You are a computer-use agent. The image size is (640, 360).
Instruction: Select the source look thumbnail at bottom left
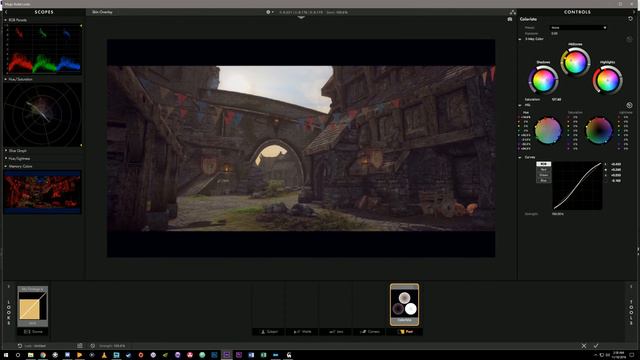click(x=33, y=306)
